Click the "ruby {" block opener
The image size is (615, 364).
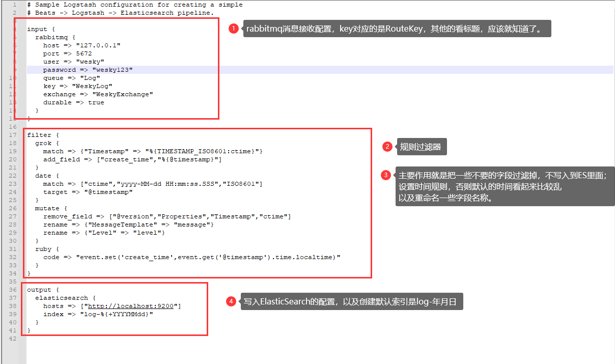tap(47, 249)
